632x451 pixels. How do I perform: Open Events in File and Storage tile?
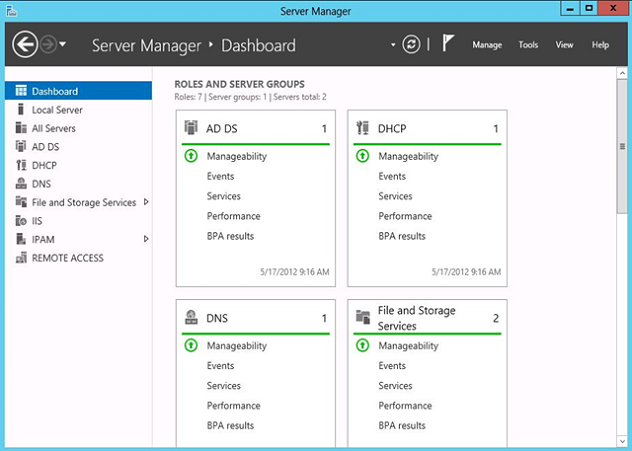click(x=392, y=366)
